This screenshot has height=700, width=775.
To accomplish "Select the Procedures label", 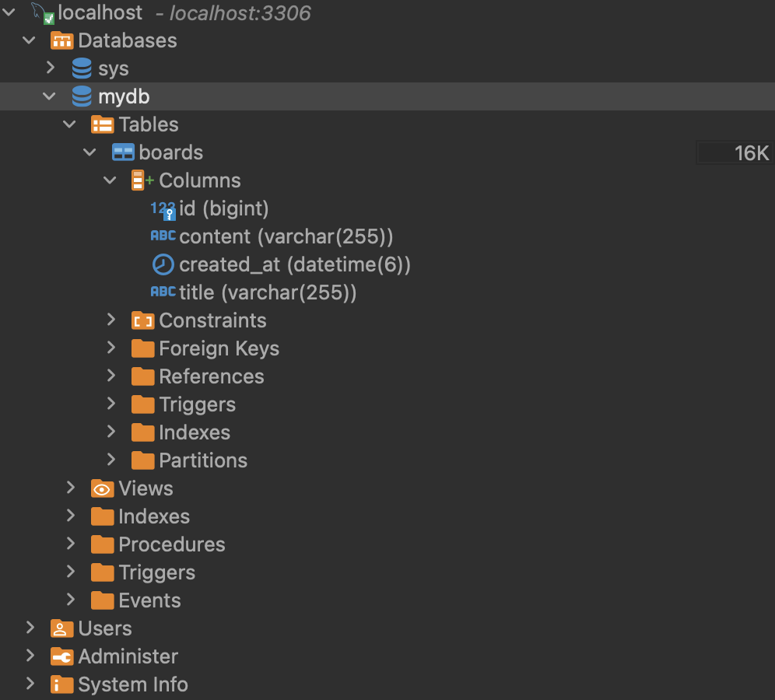I will pyautogui.click(x=172, y=544).
